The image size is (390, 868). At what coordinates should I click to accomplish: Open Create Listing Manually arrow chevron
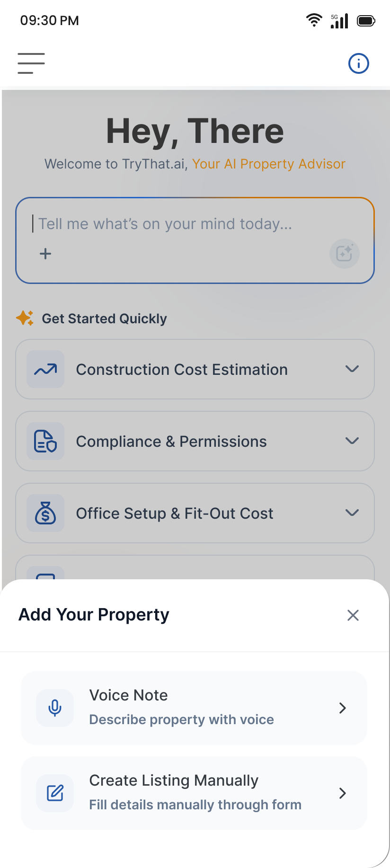pyautogui.click(x=343, y=793)
